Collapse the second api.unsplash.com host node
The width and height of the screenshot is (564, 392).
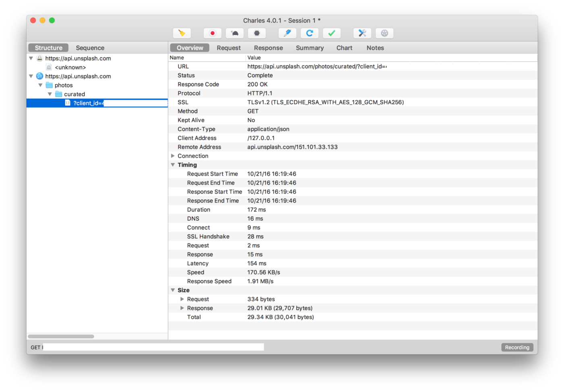[31, 76]
